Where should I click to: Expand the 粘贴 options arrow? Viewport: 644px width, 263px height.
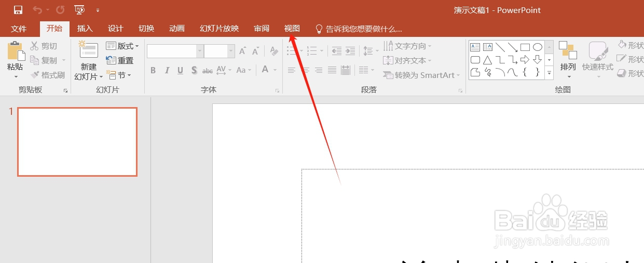(15, 77)
